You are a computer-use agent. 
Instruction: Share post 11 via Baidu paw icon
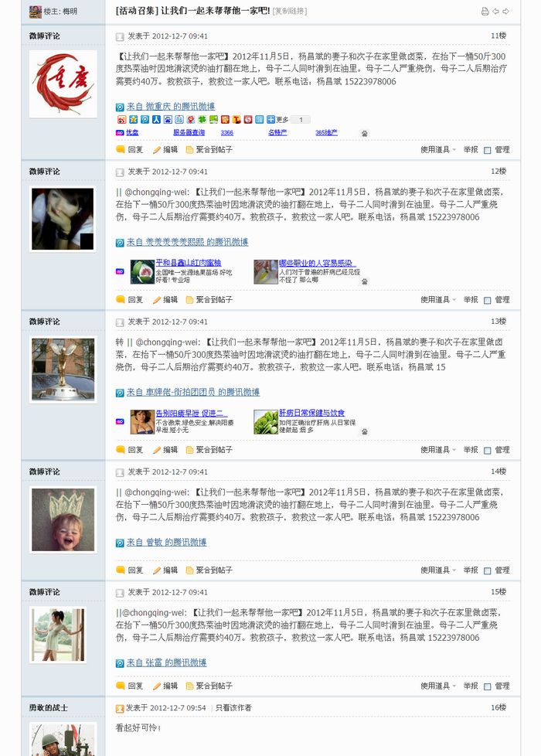168,120
